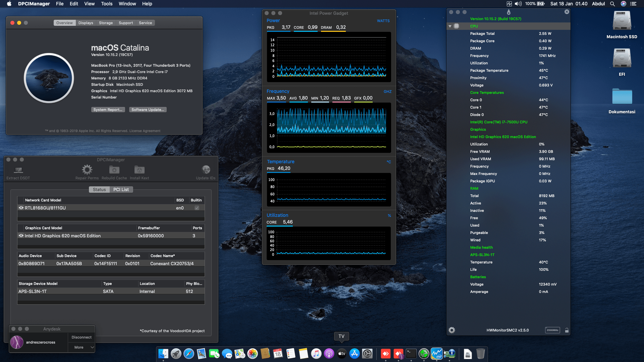644x362 pixels.
Task: Open the Tools menu
Action: pos(107,4)
